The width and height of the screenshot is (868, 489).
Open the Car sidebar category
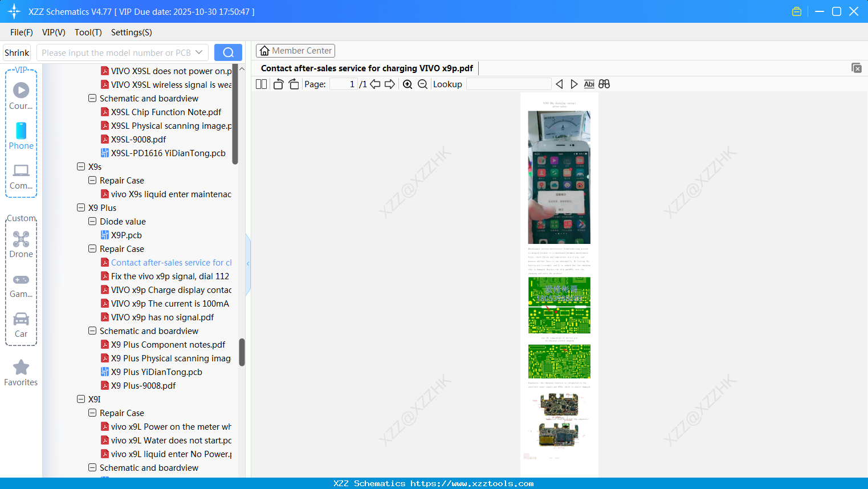(21, 325)
